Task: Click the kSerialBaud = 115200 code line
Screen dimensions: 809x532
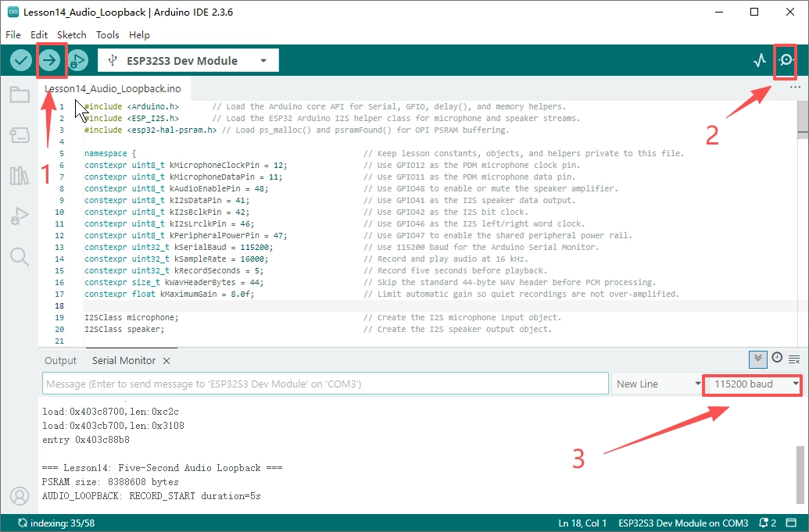Action: coord(179,247)
